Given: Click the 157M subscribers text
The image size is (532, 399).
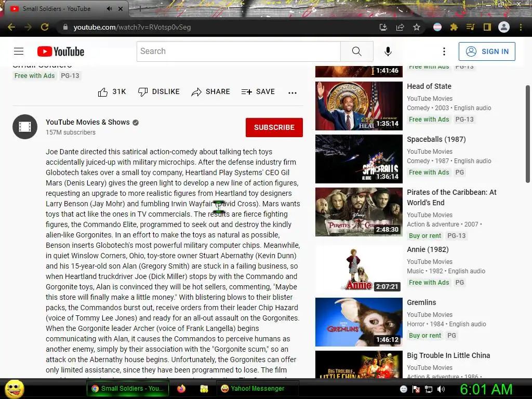Looking at the screenshot, I should [x=71, y=132].
